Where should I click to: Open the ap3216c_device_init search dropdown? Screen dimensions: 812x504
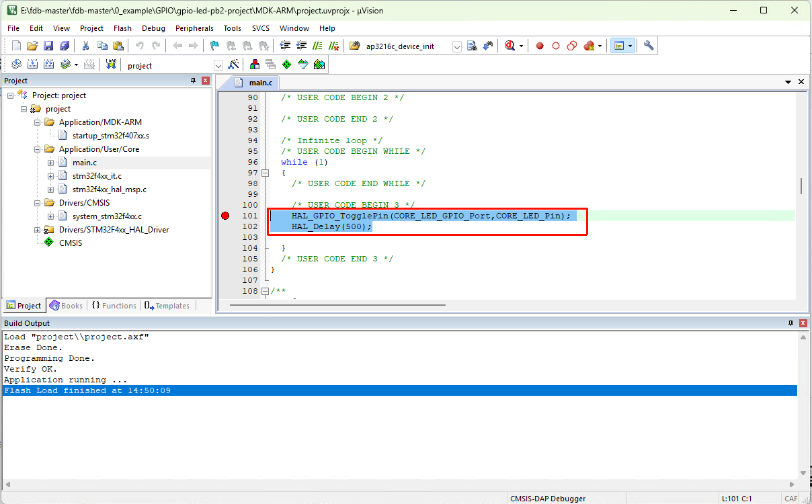457,46
